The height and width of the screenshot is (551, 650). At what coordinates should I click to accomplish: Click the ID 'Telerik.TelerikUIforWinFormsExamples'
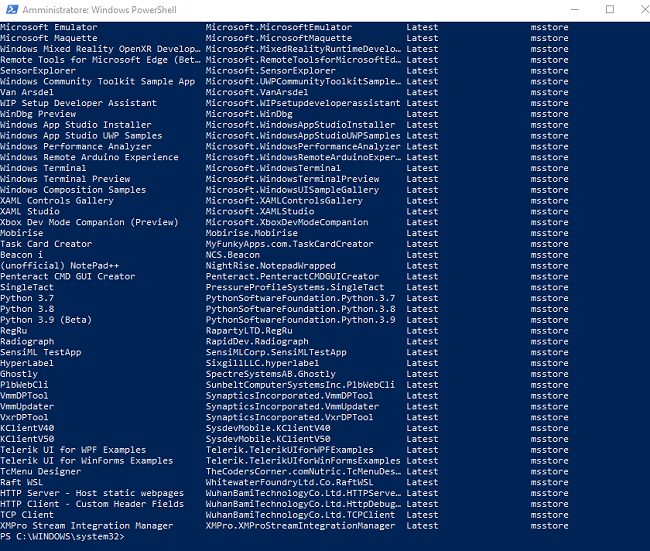(x=303, y=460)
